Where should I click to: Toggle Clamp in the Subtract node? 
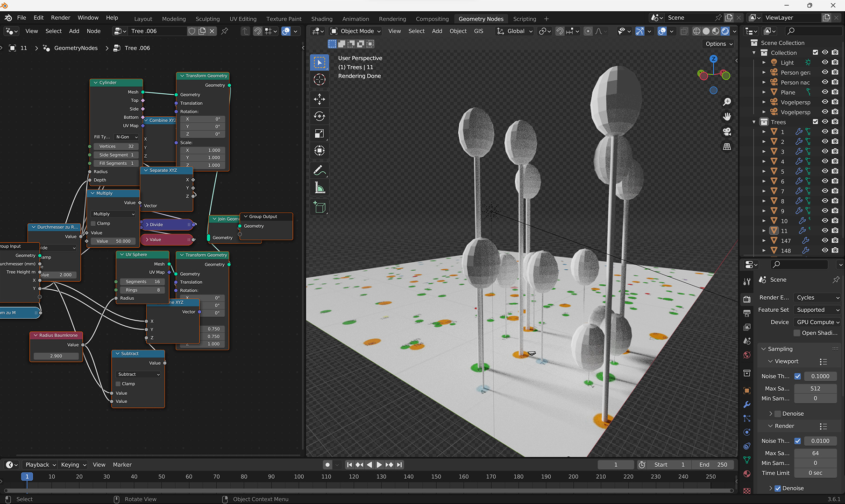click(x=118, y=384)
